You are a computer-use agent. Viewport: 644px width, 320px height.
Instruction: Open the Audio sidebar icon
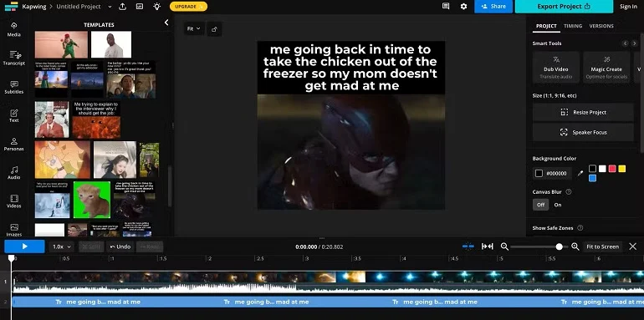pyautogui.click(x=14, y=172)
